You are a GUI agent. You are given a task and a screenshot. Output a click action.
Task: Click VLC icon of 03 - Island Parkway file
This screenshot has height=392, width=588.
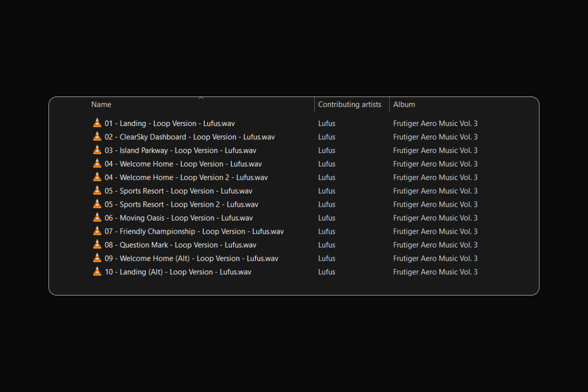tap(97, 150)
